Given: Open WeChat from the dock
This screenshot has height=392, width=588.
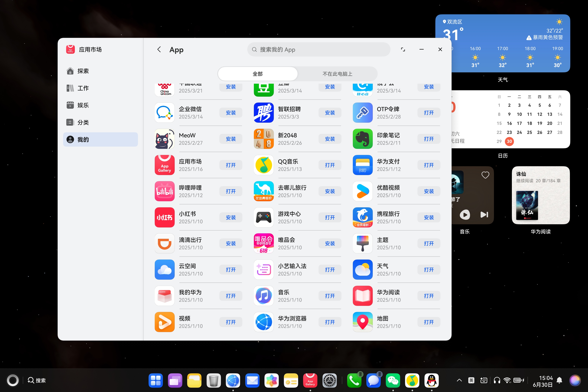Looking at the screenshot, I should point(393,381).
